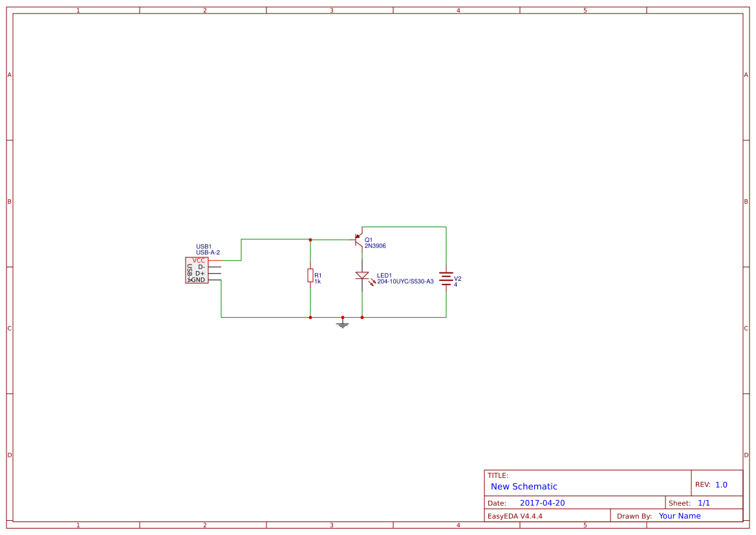Select the green wire between R1 and Q1

coord(332,239)
